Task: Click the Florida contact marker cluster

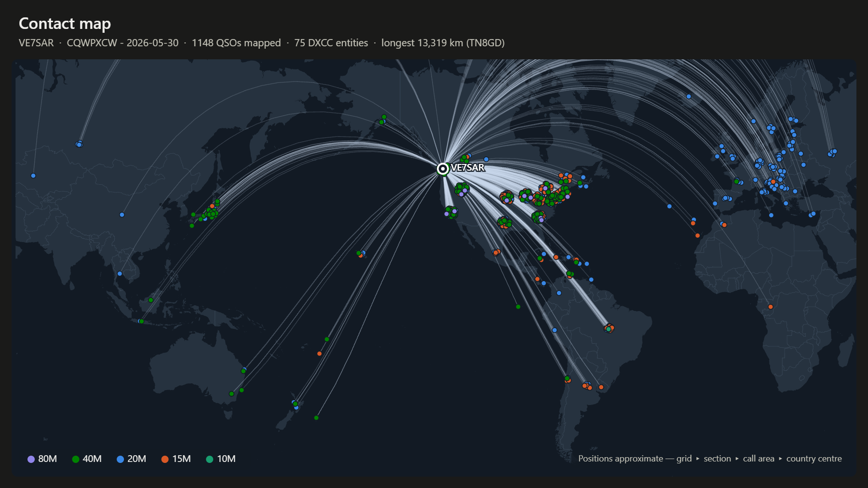Action: 539,217
